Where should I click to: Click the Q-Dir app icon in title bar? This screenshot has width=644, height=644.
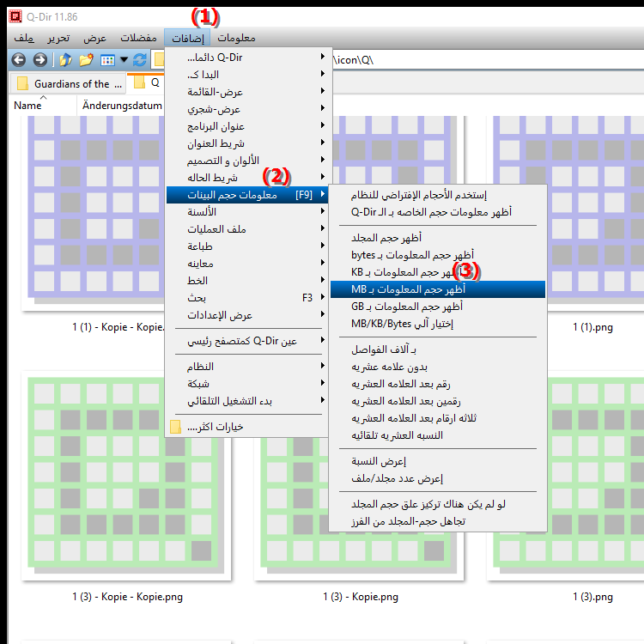15,16
